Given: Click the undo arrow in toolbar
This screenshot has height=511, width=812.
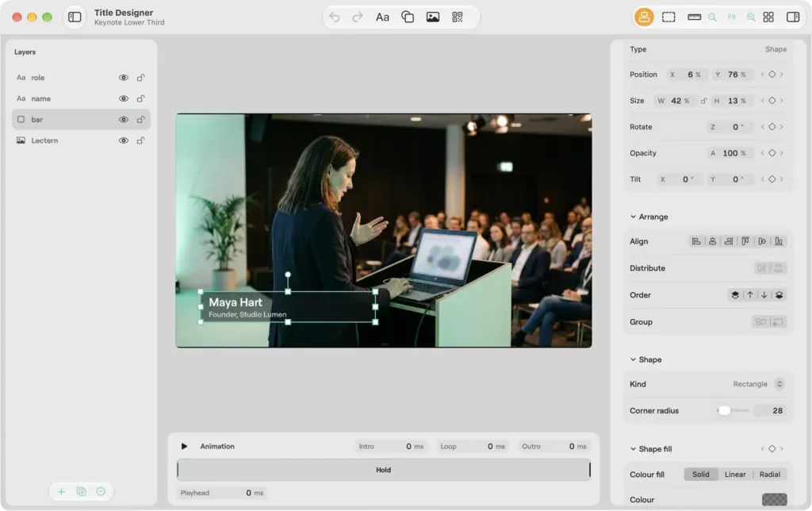Looking at the screenshot, I should [335, 17].
